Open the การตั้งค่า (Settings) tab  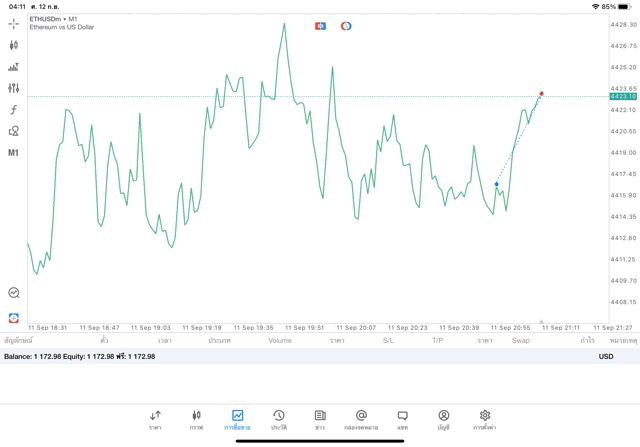[485, 419]
